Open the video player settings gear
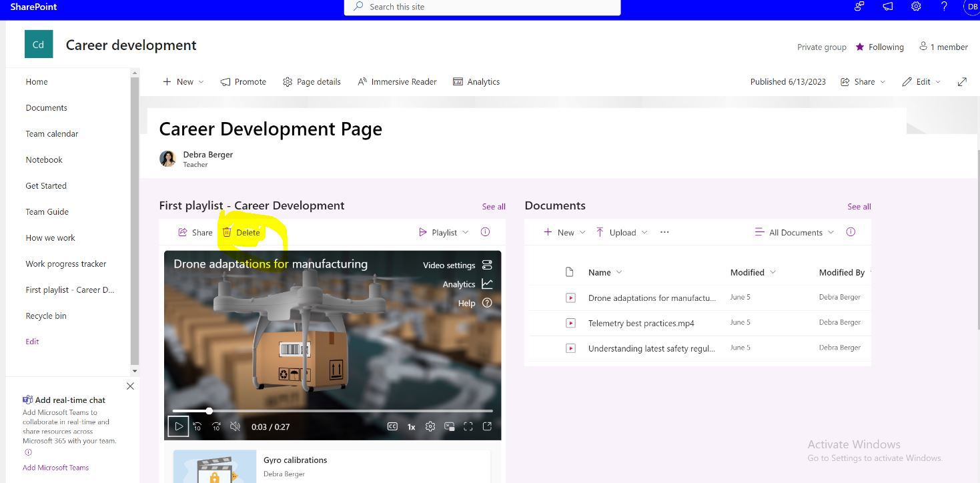The width and height of the screenshot is (980, 483). pyautogui.click(x=430, y=426)
